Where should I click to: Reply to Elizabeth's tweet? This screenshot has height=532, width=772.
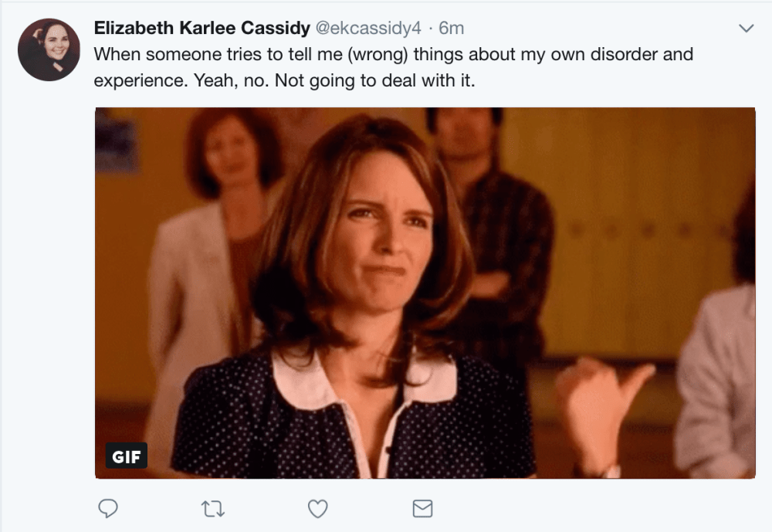pyautogui.click(x=108, y=508)
